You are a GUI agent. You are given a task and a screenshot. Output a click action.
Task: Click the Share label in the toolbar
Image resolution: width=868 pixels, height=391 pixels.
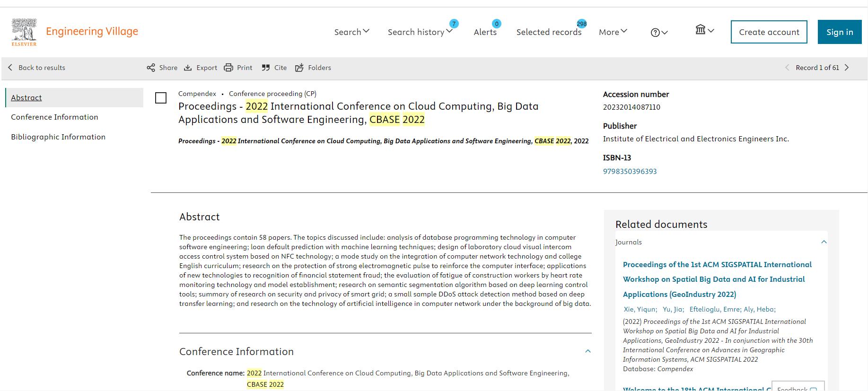[x=168, y=68]
